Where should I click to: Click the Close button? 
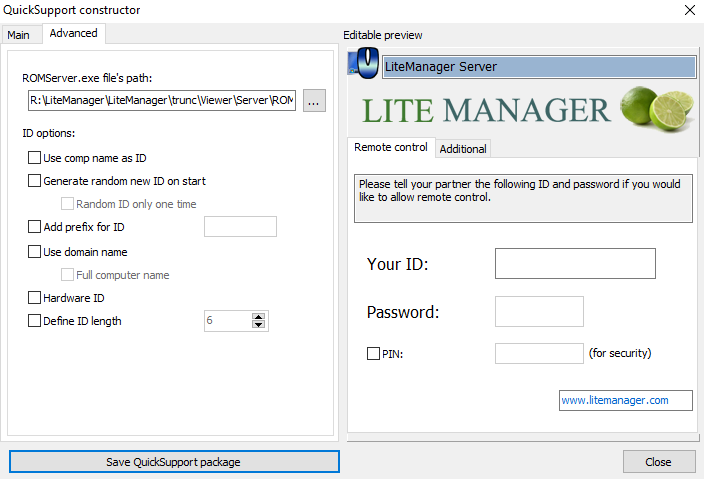pyautogui.click(x=659, y=462)
